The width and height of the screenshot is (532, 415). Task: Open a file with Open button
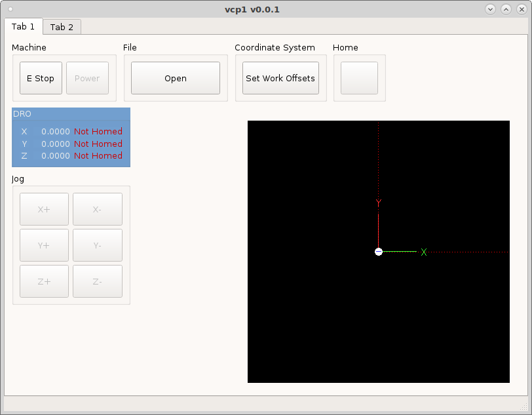176,78
